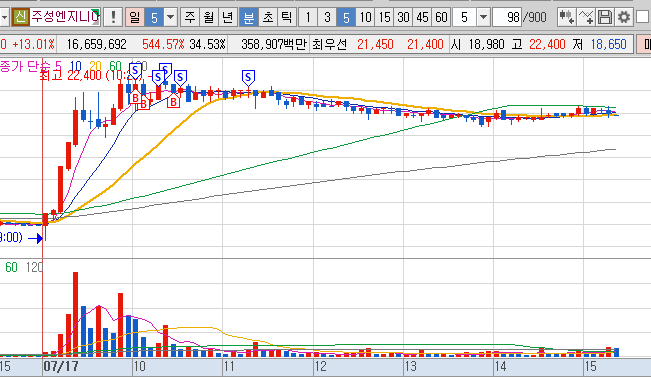Choose the highlighted 5-minute interval button
This screenshot has height=377, width=651.
click(x=346, y=17)
